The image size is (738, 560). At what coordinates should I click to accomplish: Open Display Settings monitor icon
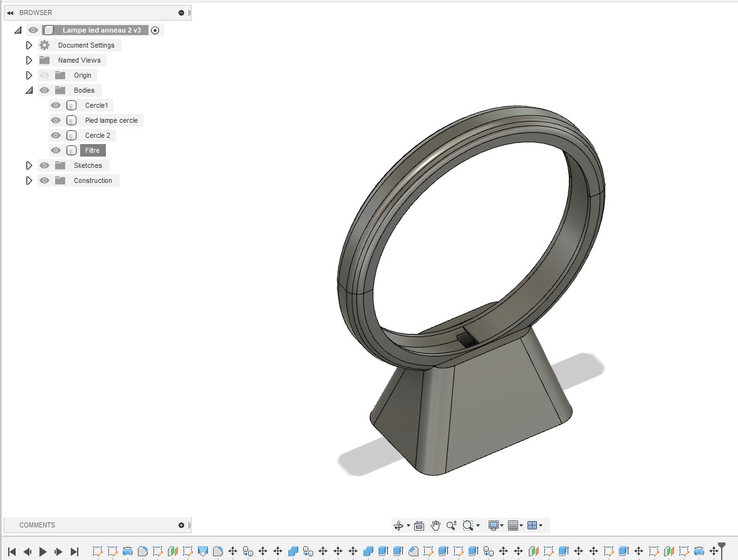pyautogui.click(x=493, y=526)
